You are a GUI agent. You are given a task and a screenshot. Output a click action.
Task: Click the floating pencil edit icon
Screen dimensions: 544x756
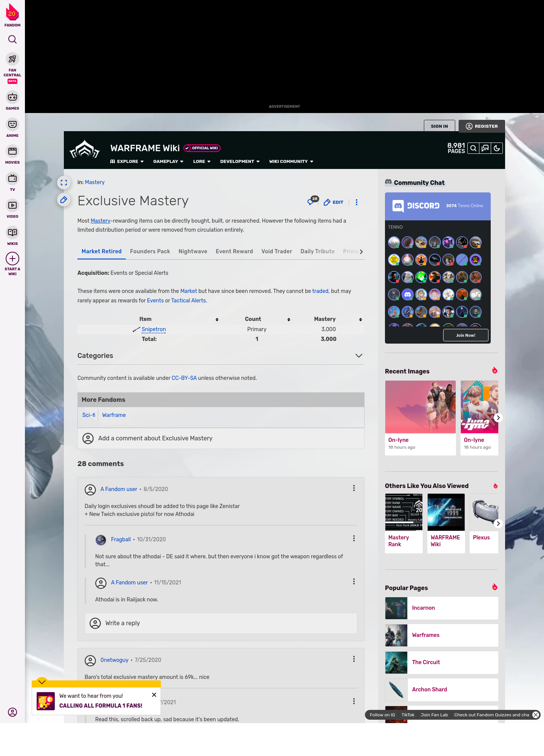click(x=64, y=200)
